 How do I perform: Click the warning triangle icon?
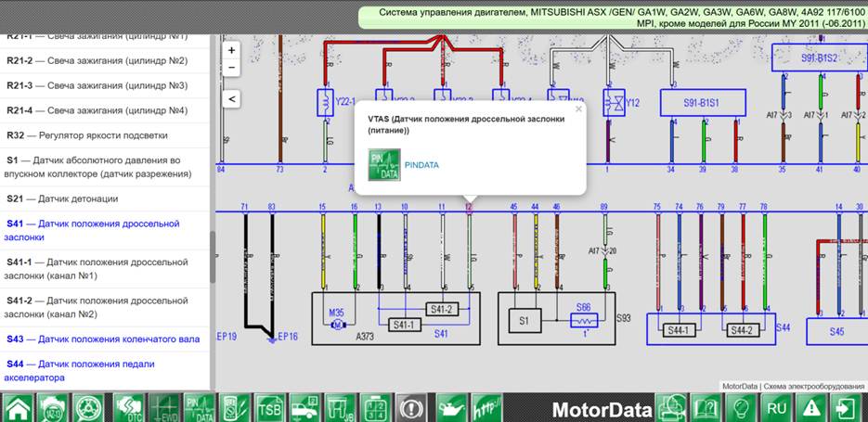[811, 409]
